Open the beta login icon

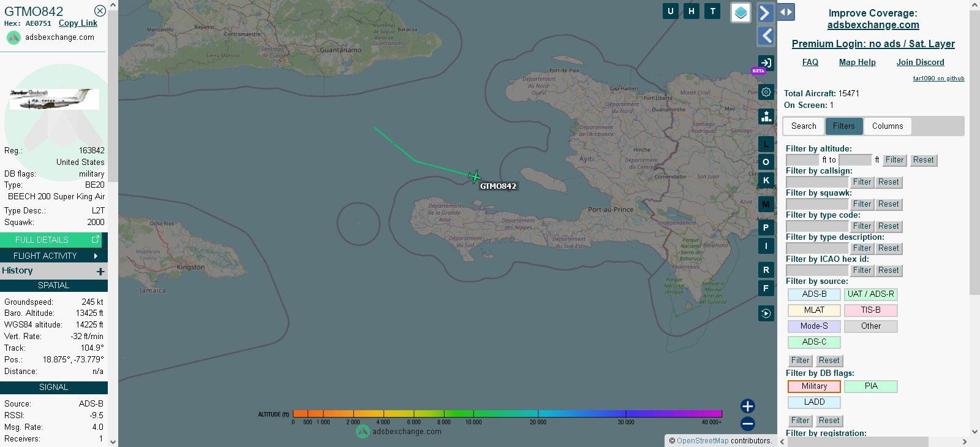click(766, 63)
